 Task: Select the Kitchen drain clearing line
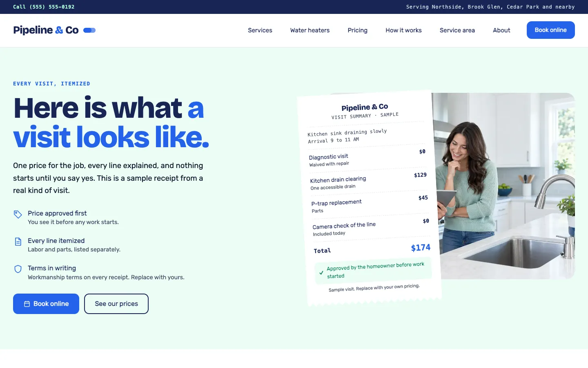369,181
